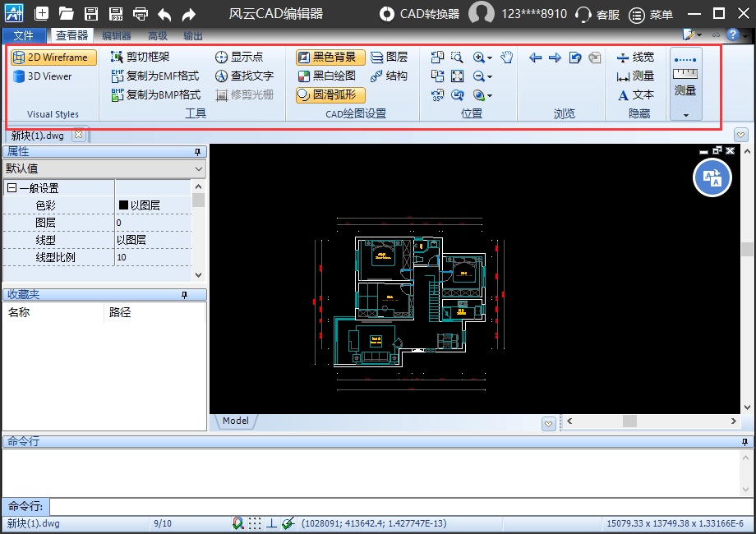This screenshot has width=756, height=534.
Task: Expand the large 测量 measure dropdown arrow
Action: coord(685,116)
